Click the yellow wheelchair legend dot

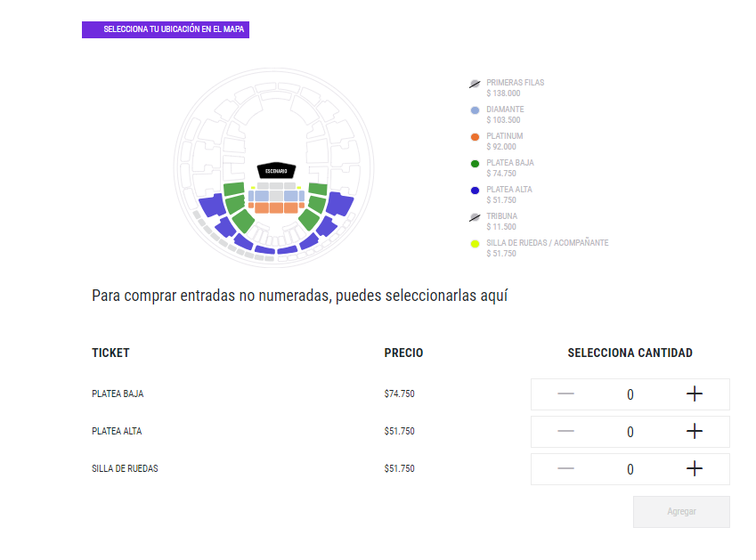475,244
